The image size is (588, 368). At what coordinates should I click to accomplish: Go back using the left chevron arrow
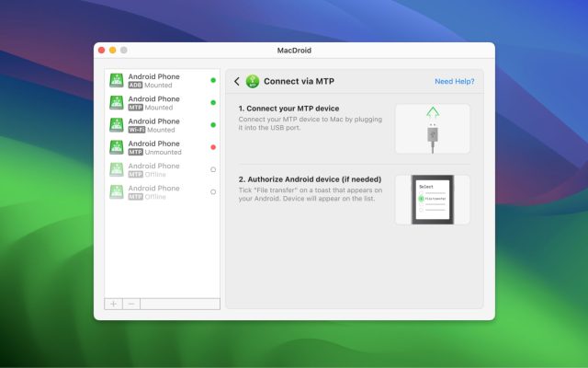[x=237, y=81]
